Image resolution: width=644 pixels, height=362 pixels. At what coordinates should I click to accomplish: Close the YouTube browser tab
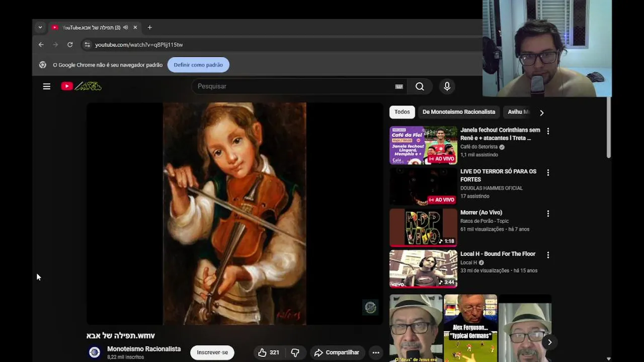point(135,28)
